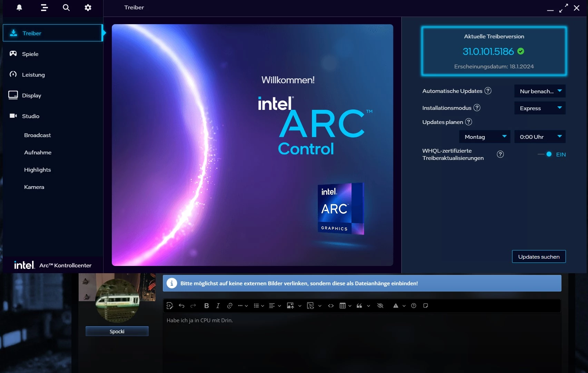Click the insert table icon
Image resolution: width=588 pixels, height=373 pixels.
[x=343, y=306]
